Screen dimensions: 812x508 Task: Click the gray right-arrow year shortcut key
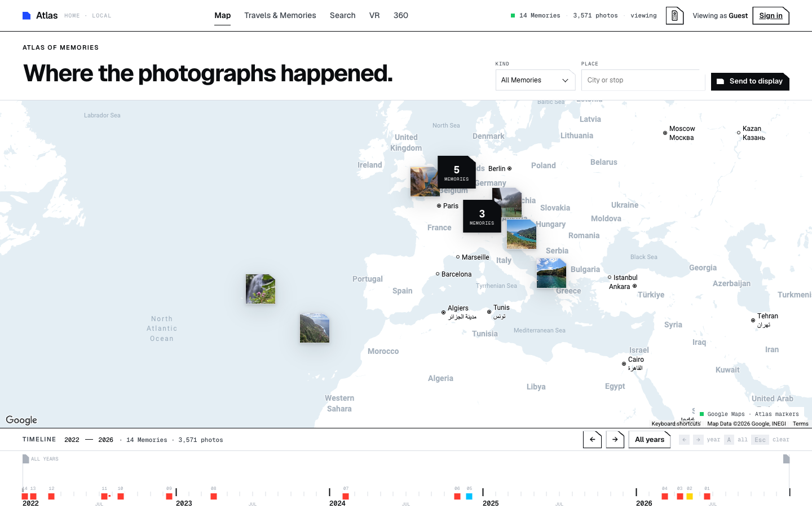[698, 440]
